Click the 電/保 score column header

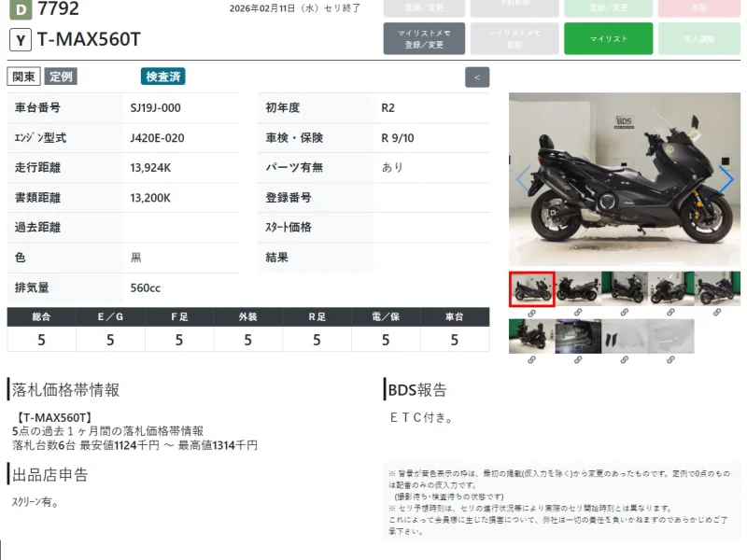click(x=386, y=316)
